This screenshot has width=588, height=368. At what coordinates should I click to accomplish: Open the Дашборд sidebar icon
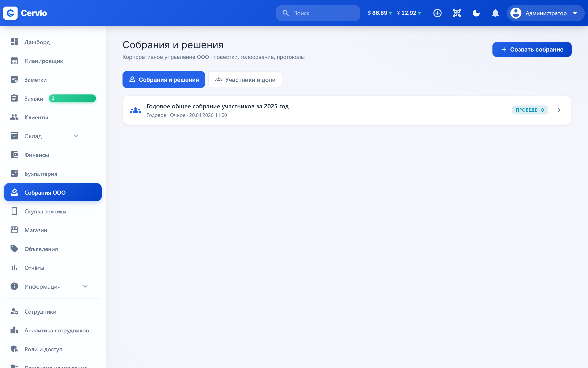click(14, 42)
